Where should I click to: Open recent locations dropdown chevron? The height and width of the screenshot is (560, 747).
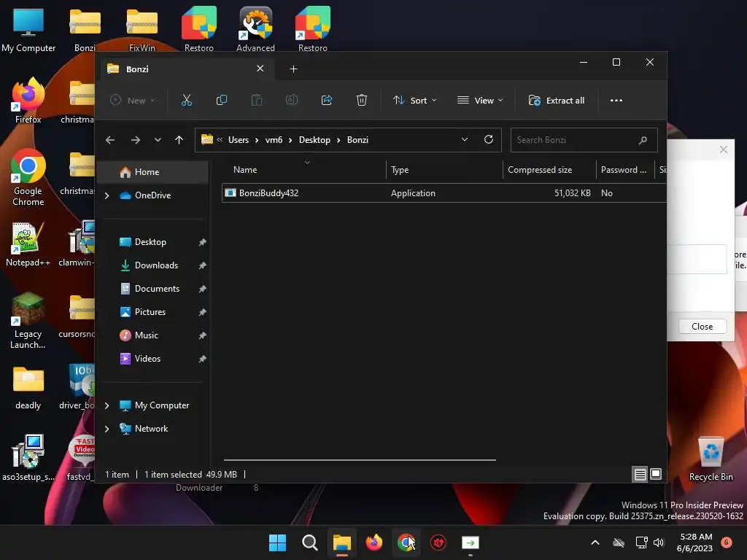pos(158,140)
